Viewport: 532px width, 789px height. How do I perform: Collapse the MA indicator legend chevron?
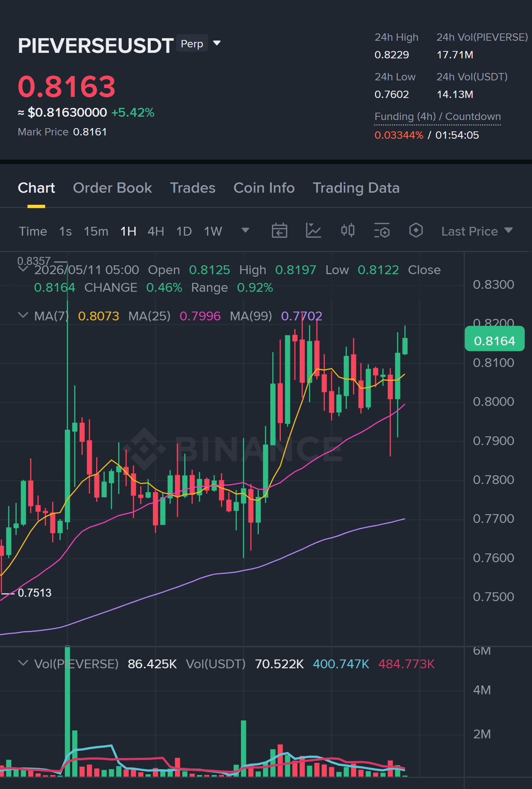click(23, 315)
